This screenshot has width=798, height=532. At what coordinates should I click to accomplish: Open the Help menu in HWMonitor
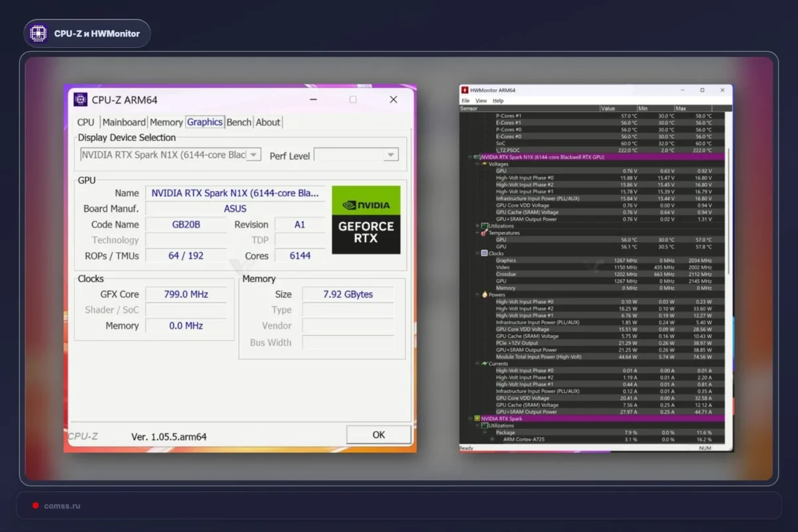coord(498,101)
